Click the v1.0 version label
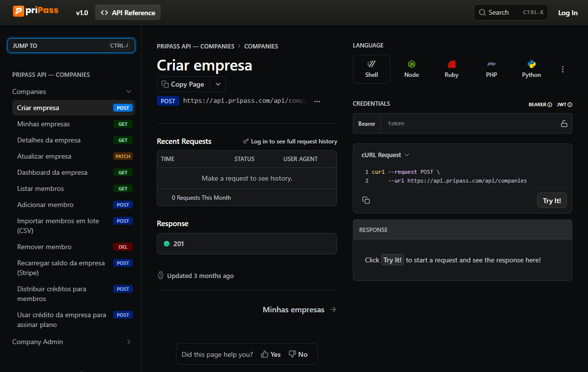 click(x=82, y=13)
